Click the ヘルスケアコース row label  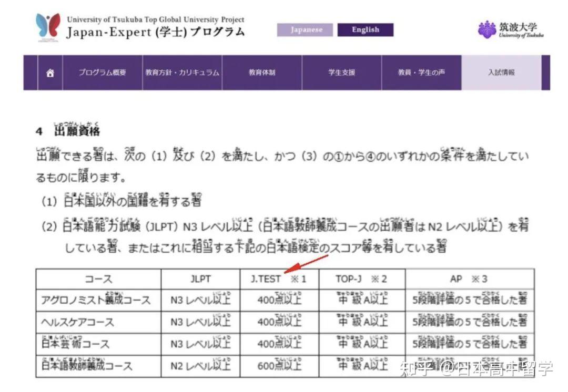point(77,322)
